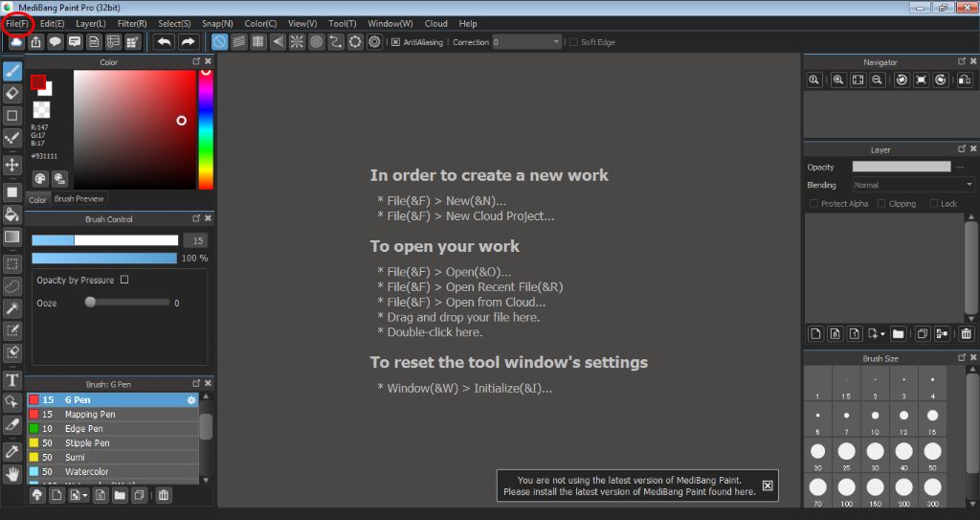The height and width of the screenshot is (520, 980).
Task: Check the Protect Alpha option
Action: (813, 203)
